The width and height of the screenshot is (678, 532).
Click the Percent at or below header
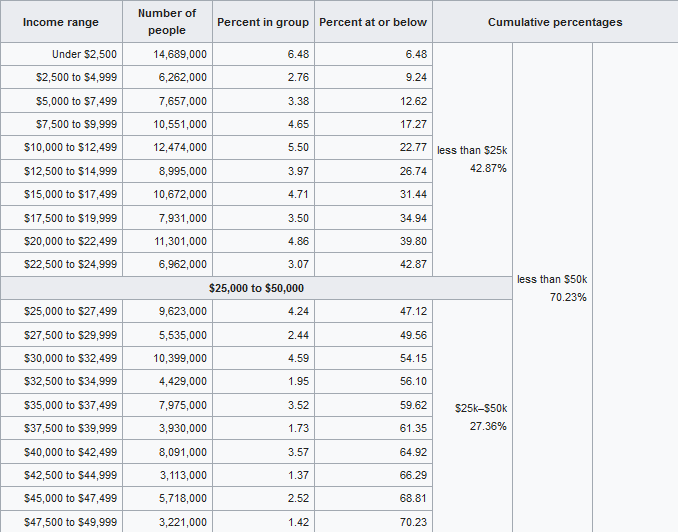[x=373, y=22]
